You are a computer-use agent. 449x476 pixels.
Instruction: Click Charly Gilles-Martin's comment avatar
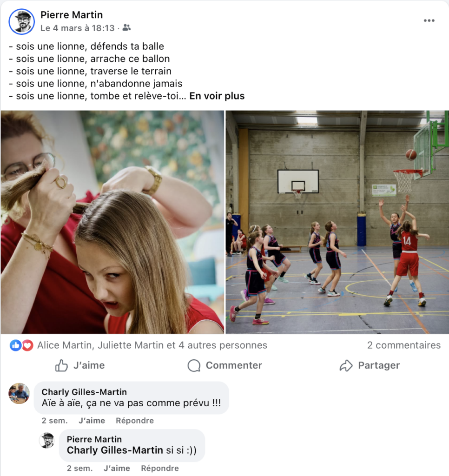[x=19, y=393]
